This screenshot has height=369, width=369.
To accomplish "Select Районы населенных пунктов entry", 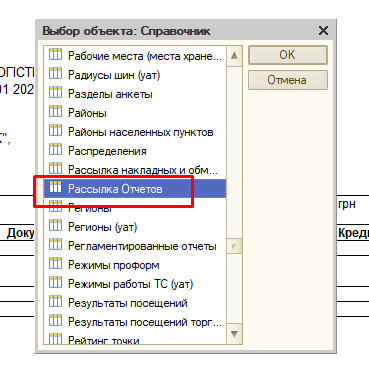I will coord(135,132).
